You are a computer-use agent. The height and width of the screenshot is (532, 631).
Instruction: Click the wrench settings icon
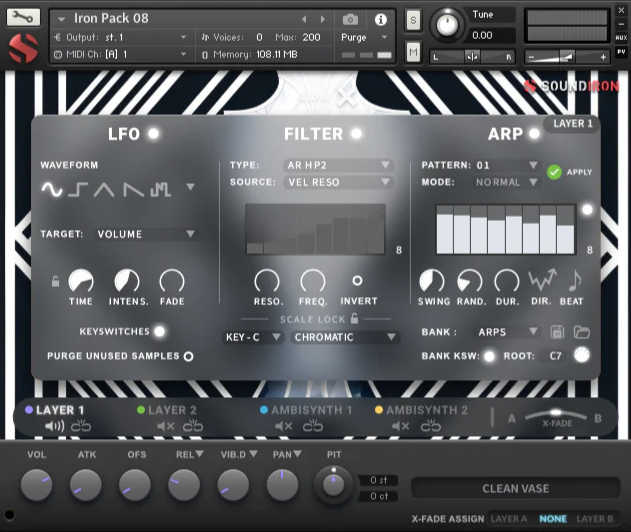[x=23, y=18]
